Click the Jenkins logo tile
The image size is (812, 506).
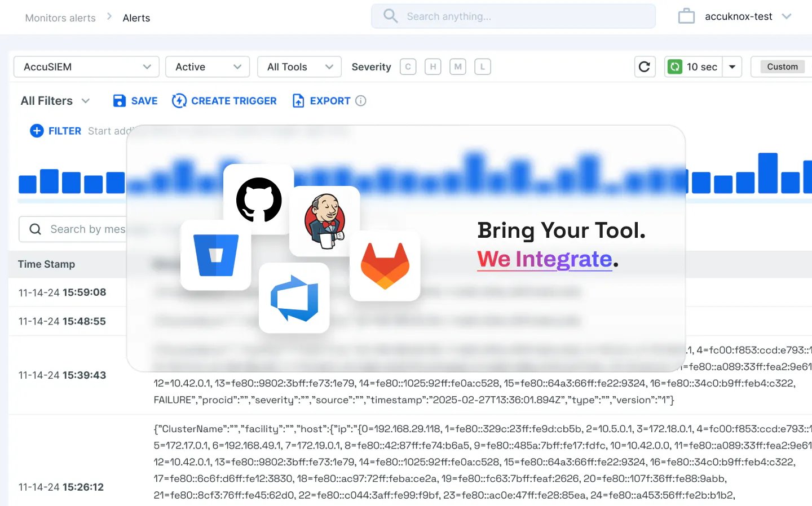pos(325,221)
